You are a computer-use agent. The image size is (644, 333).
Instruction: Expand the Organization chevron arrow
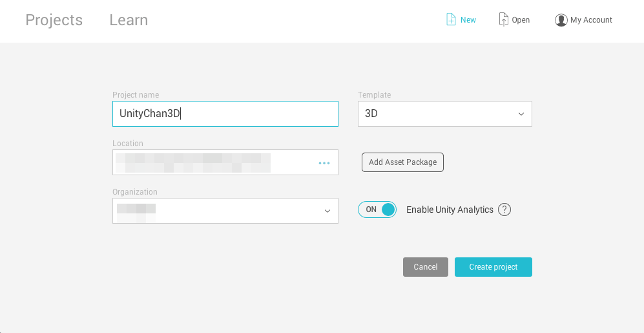(327, 211)
